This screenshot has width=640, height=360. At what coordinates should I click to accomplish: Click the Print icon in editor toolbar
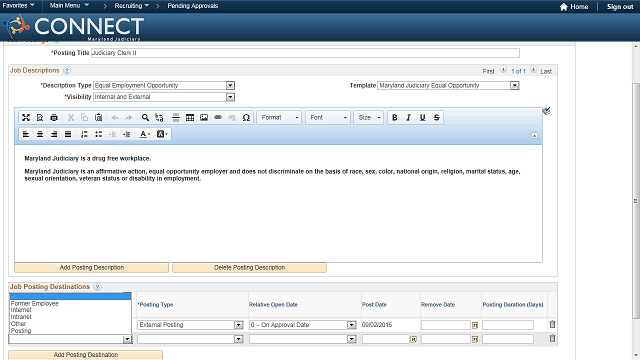coord(54,118)
